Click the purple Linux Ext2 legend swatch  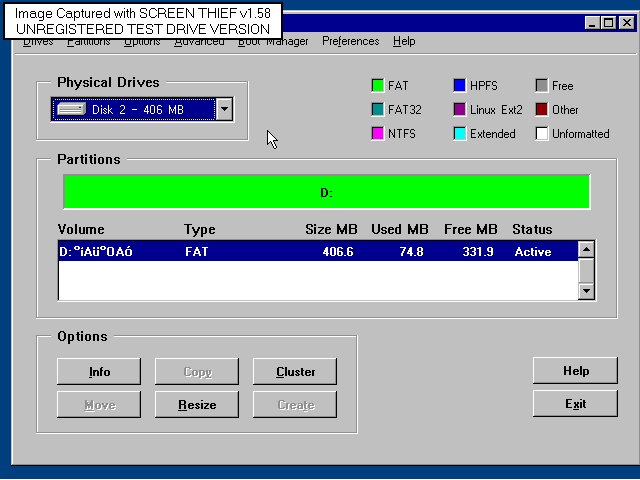[x=460, y=109]
